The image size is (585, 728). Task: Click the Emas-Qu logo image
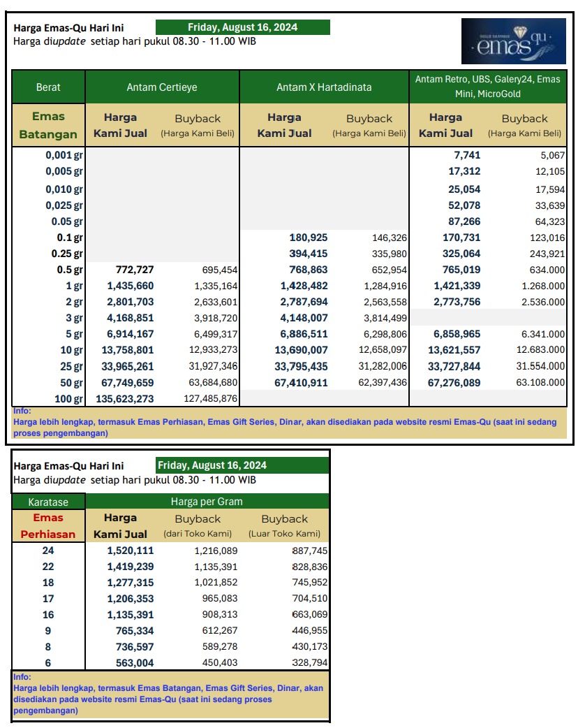(x=513, y=41)
